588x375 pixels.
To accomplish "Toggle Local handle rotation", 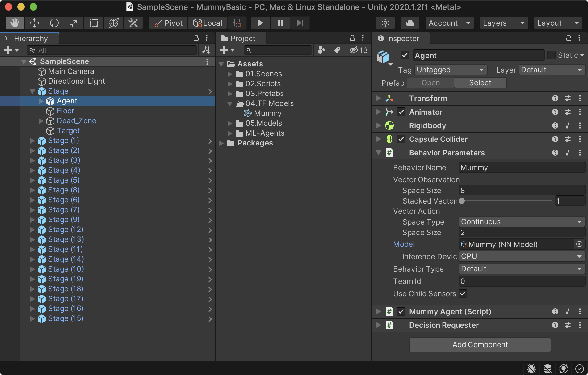I will click(x=208, y=23).
